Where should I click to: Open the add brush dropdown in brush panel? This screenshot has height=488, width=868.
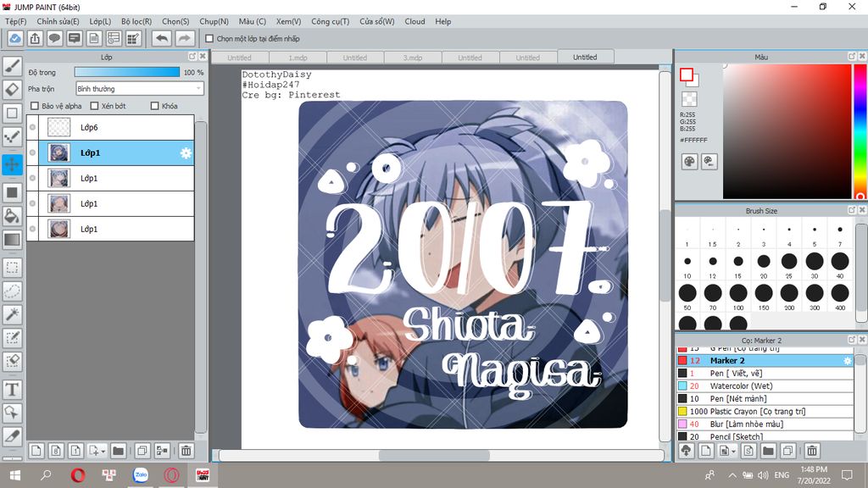coord(733,452)
